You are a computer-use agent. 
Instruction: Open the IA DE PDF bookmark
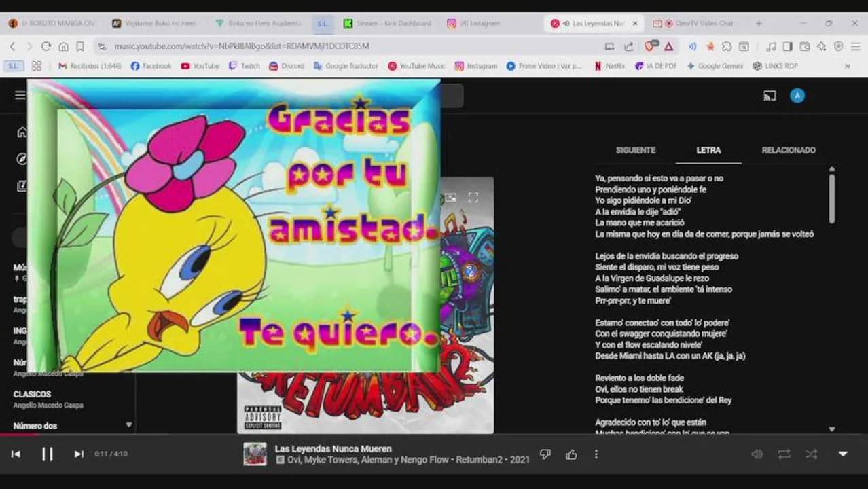(656, 66)
